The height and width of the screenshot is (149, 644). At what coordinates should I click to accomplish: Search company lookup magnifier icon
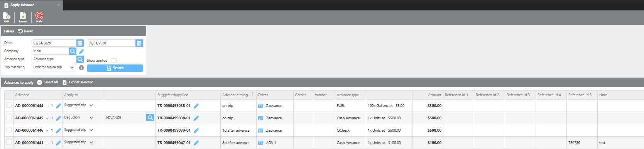coord(73,51)
